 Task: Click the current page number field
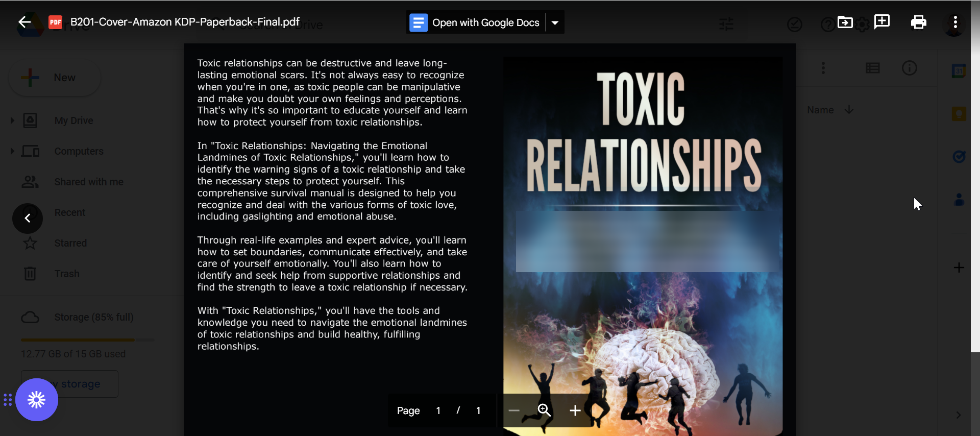(438, 410)
